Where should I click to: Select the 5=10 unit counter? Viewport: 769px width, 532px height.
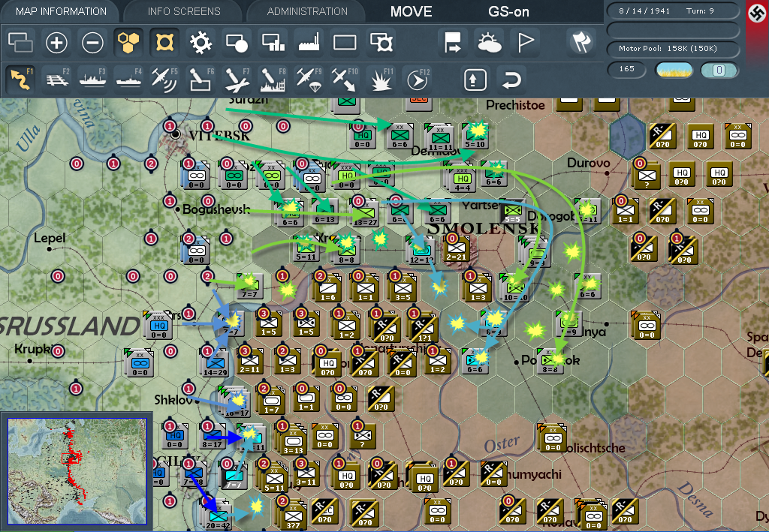[x=475, y=136]
